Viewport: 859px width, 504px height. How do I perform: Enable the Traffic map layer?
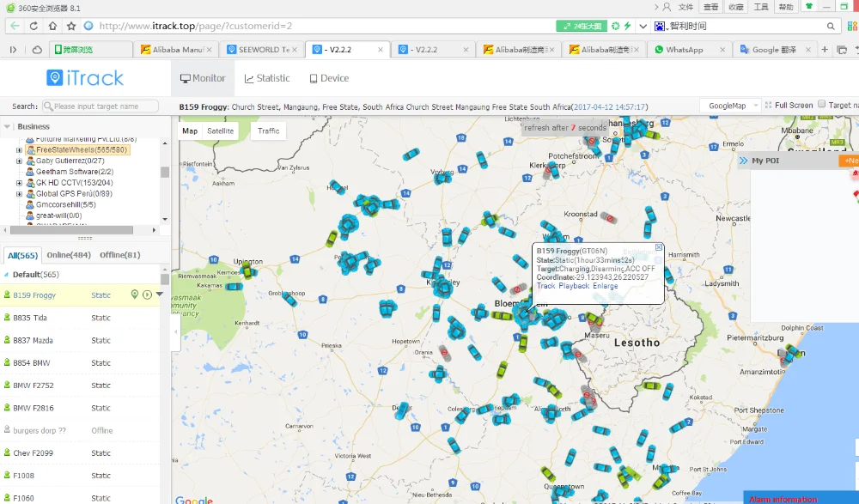269,131
